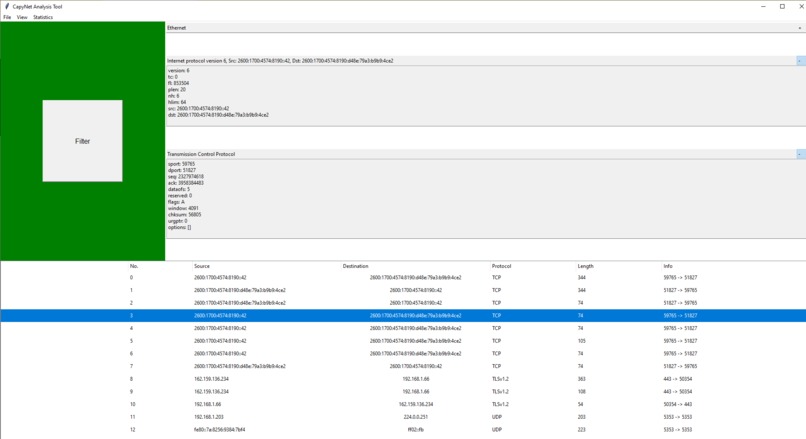Click the CapyNet feather app icon
Screen dimensions: 806x439
tap(7, 6)
